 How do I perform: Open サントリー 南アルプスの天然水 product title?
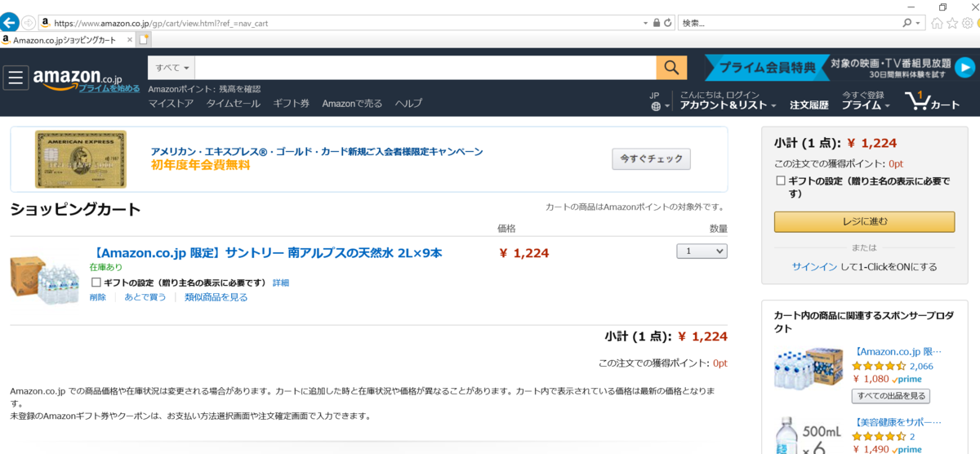265,253
